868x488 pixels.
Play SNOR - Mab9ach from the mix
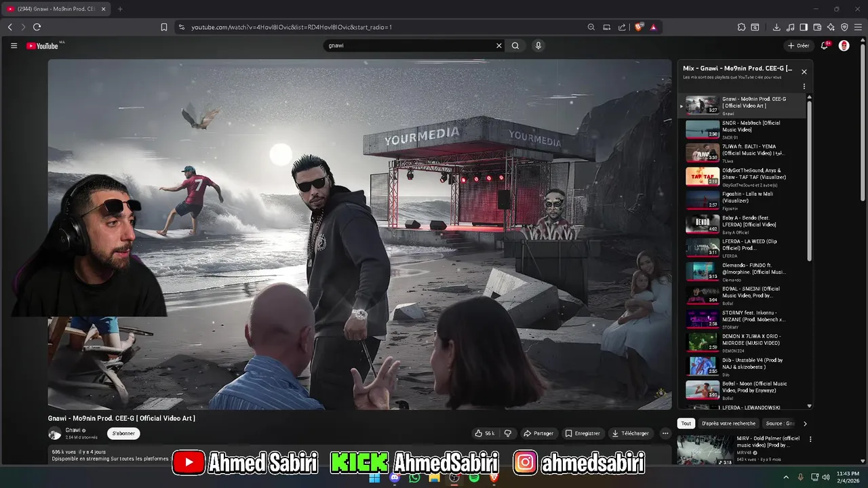pos(742,129)
